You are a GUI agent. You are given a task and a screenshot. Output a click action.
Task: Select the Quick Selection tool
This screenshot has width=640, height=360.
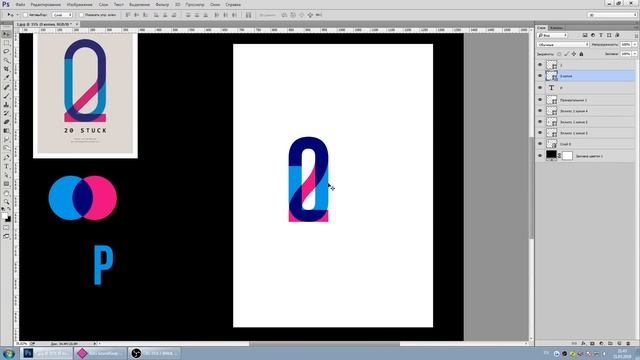click(x=6, y=60)
